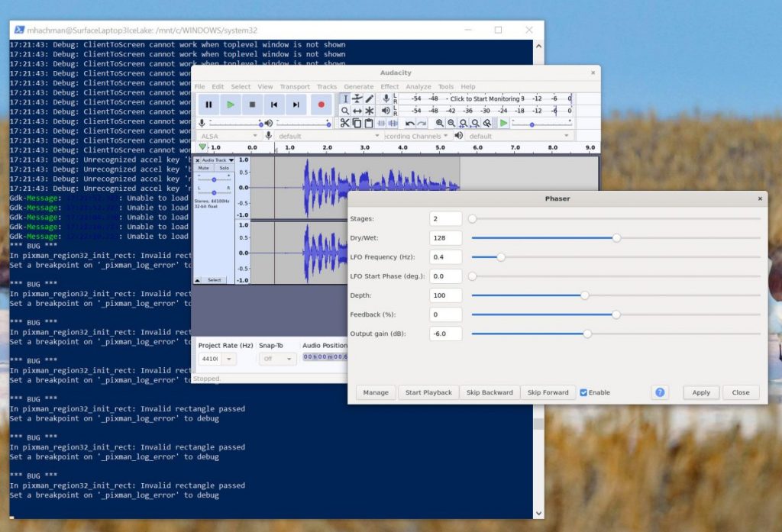Image resolution: width=782 pixels, height=532 pixels.
Task: Open the Analyze menu
Action: tap(418, 87)
